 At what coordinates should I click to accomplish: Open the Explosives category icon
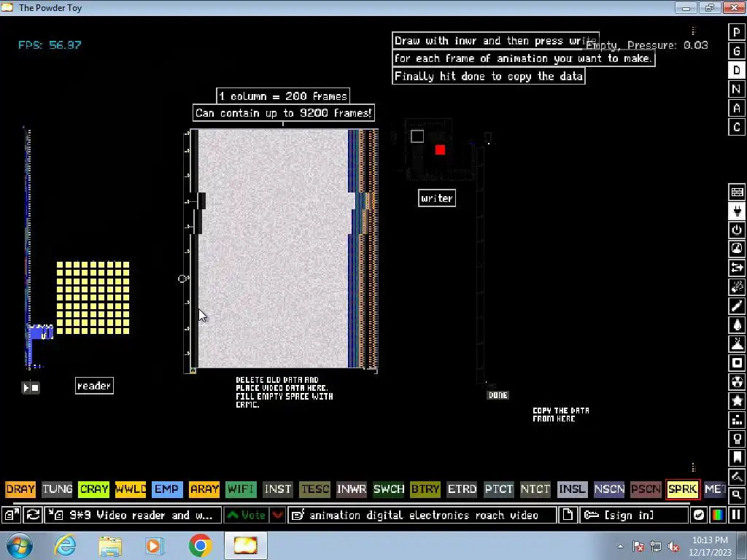coord(737,287)
